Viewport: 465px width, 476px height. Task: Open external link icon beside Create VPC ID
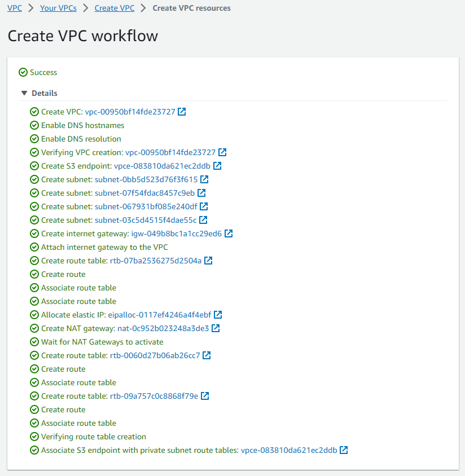tap(182, 112)
